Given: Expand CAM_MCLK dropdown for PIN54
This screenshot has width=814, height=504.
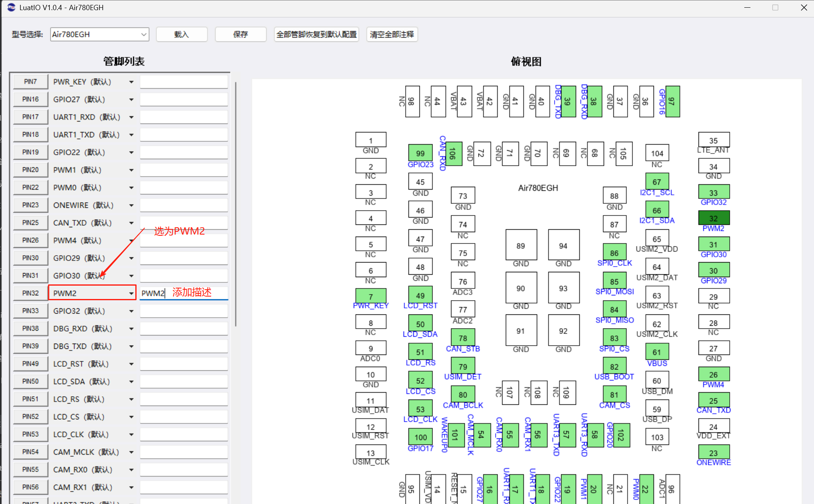Looking at the screenshot, I should [x=131, y=452].
